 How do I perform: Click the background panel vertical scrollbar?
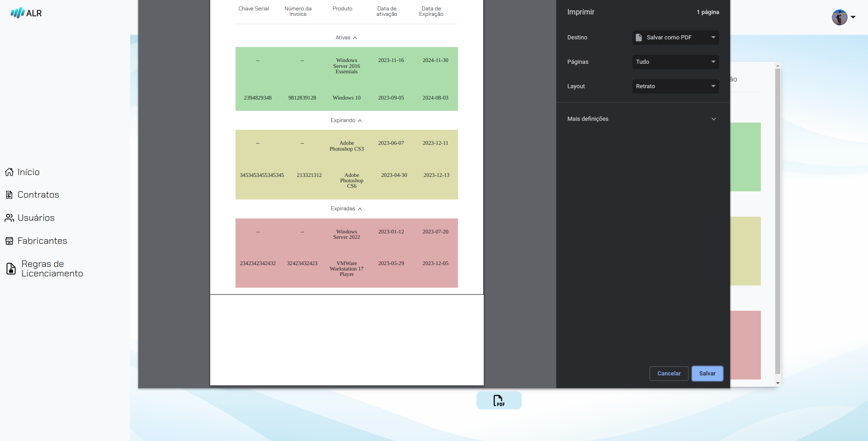pos(778,222)
